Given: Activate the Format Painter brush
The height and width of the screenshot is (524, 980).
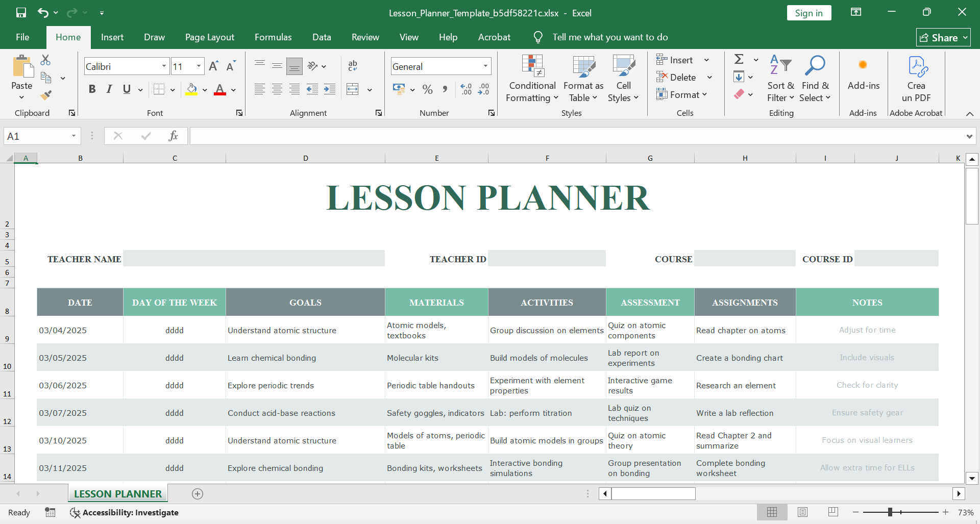Looking at the screenshot, I should tap(46, 95).
